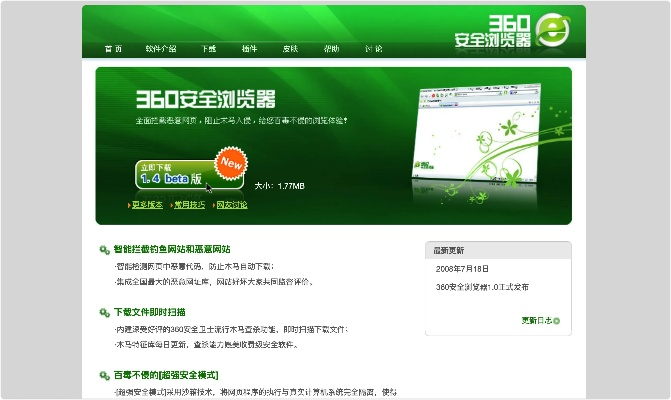Screen dimensions: 671x400
Task: Click the icon beside 下载文件即时扫描 heading
Action: 104,313
